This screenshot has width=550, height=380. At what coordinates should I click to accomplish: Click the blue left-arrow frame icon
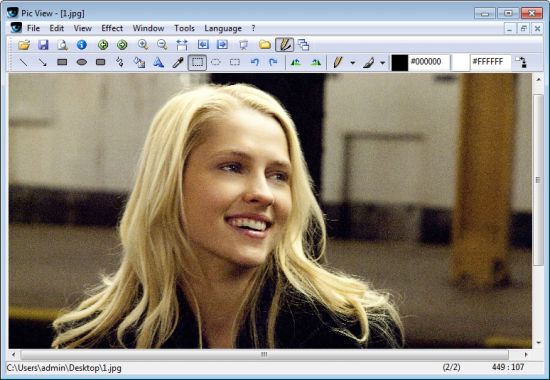[x=203, y=45]
